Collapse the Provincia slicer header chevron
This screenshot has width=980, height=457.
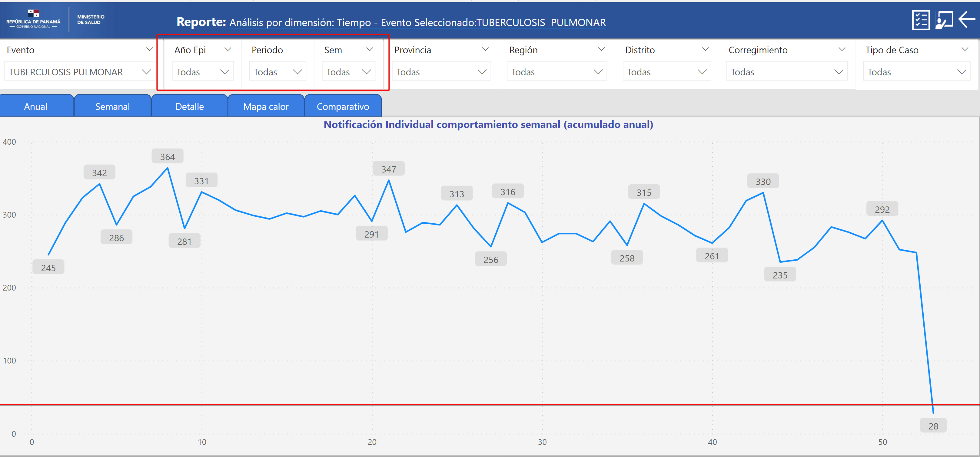[485, 49]
